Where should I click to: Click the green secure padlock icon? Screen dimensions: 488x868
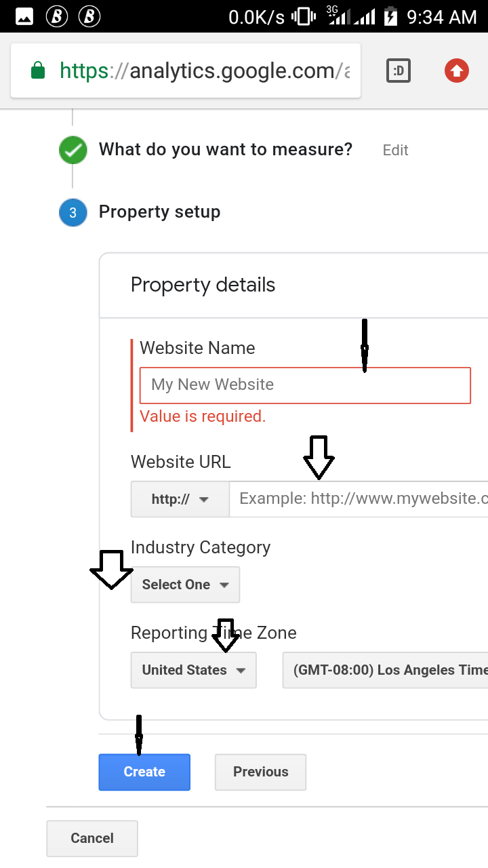point(38,70)
